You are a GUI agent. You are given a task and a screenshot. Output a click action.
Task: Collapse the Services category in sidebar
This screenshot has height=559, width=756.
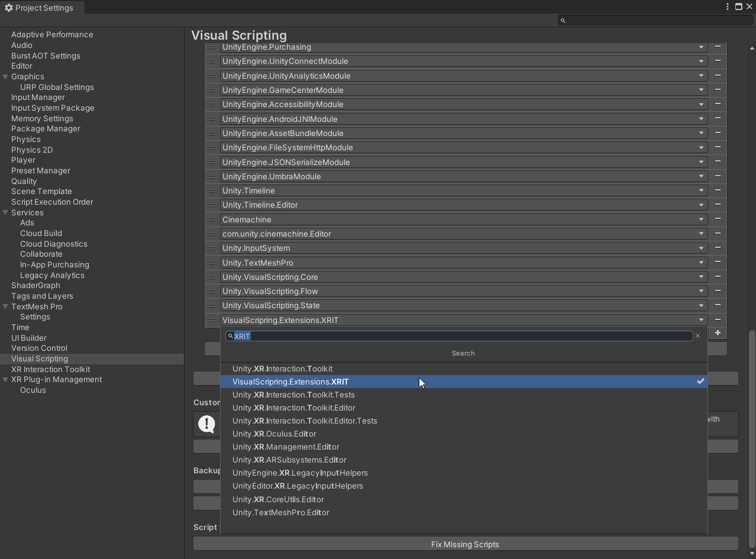5,212
